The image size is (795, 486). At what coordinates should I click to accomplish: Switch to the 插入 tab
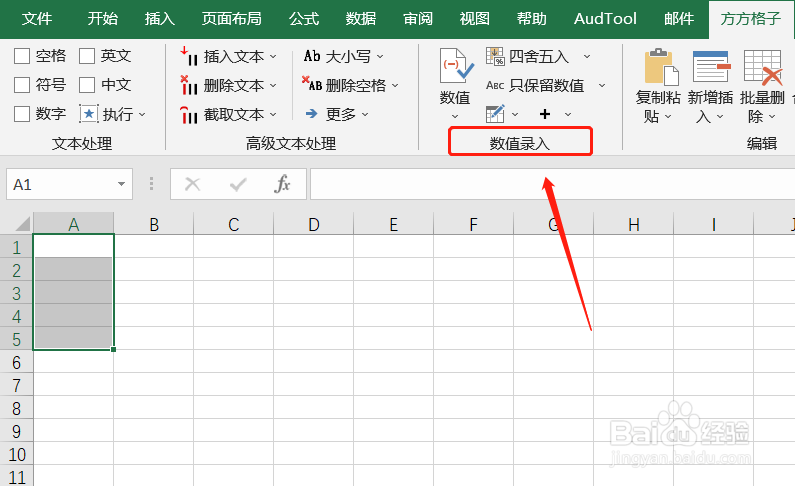(160, 19)
